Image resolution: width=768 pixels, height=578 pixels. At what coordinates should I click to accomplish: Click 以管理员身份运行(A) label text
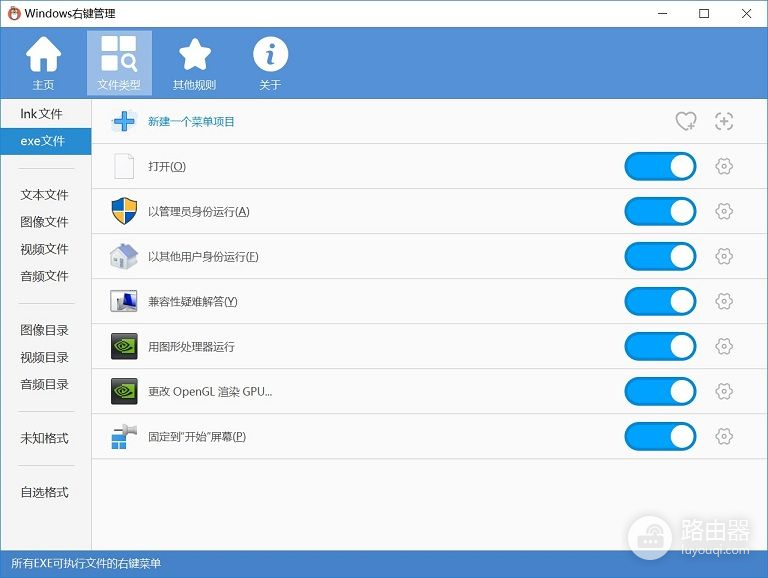click(199, 212)
